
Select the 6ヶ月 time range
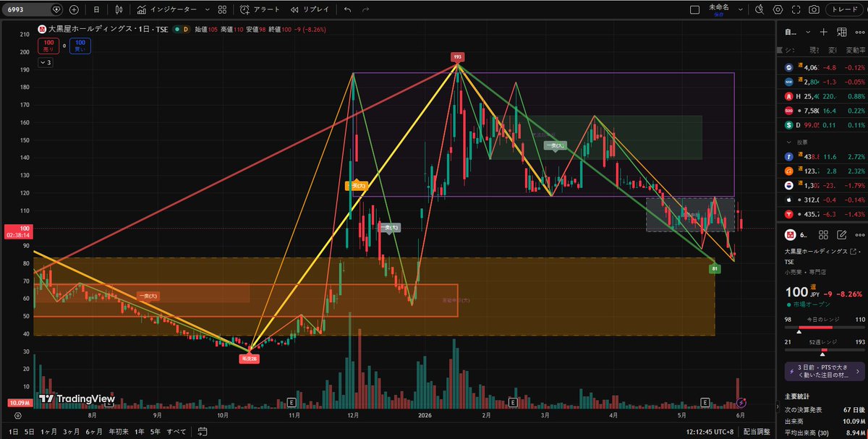(94, 432)
